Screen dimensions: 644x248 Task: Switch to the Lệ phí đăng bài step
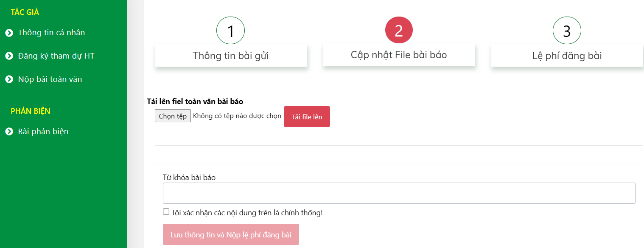[567, 56]
